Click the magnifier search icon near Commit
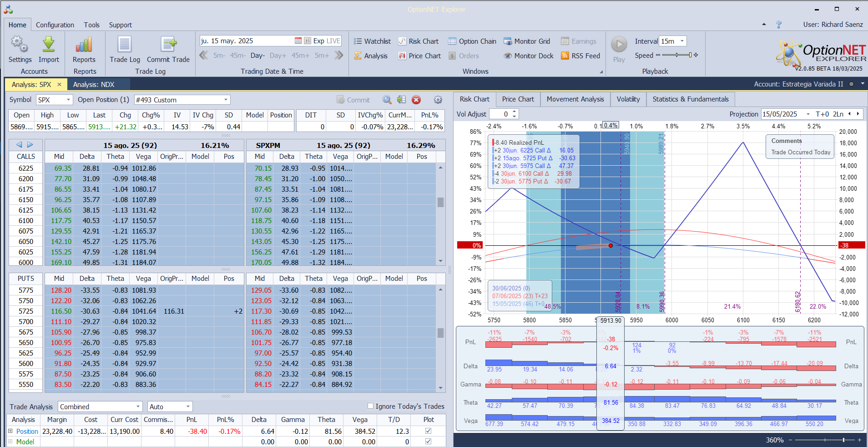Image resolution: width=868 pixels, height=447 pixels. (x=387, y=100)
